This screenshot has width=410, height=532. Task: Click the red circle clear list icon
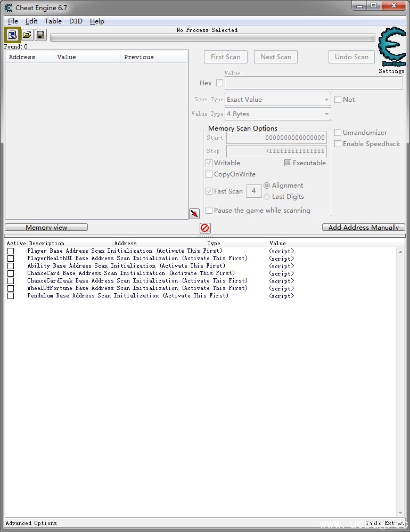[204, 228]
